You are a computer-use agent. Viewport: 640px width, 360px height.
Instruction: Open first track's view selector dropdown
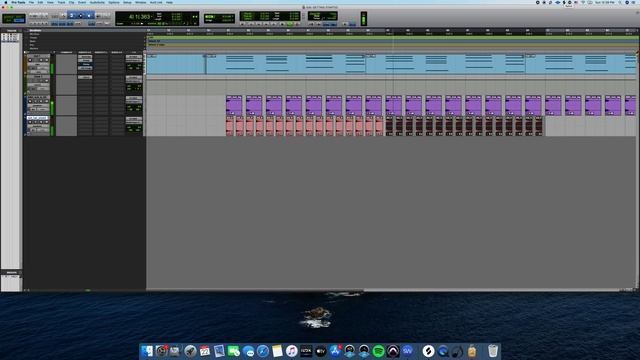38,64
